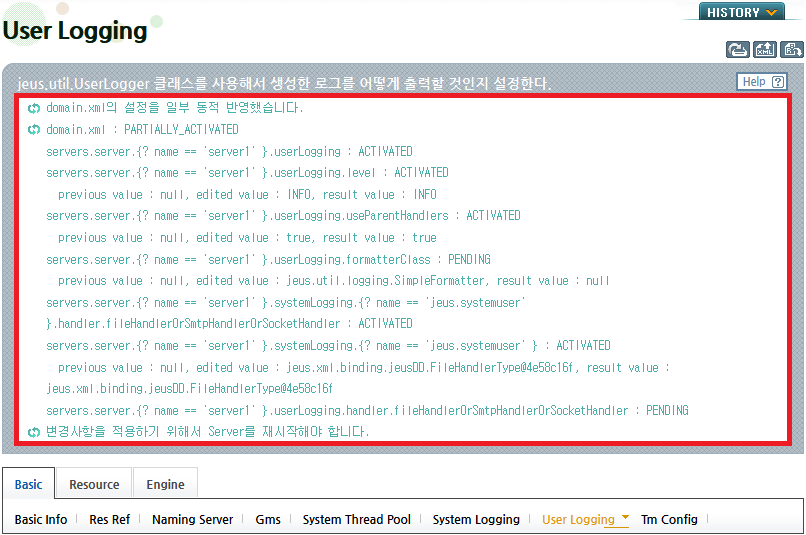Image resolution: width=806 pixels, height=535 pixels.
Task: Click the 'userLogging.formatterClass : PENDING' line
Action: (268, 260)
